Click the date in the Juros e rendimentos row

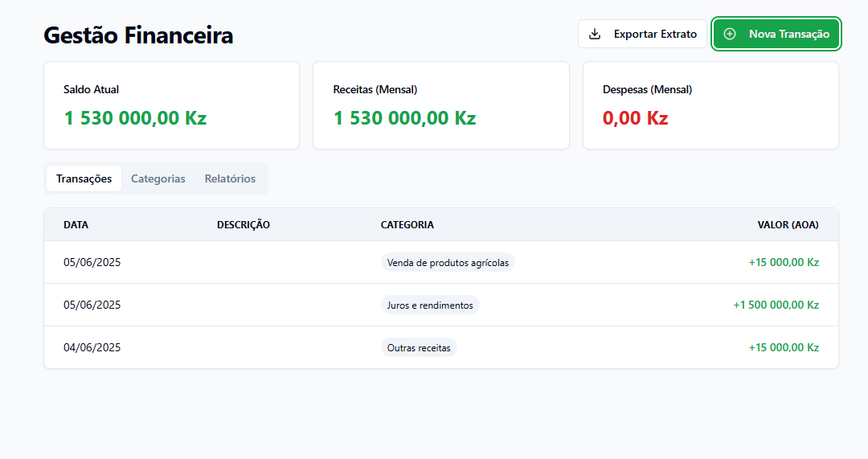(x=92, y=305)
